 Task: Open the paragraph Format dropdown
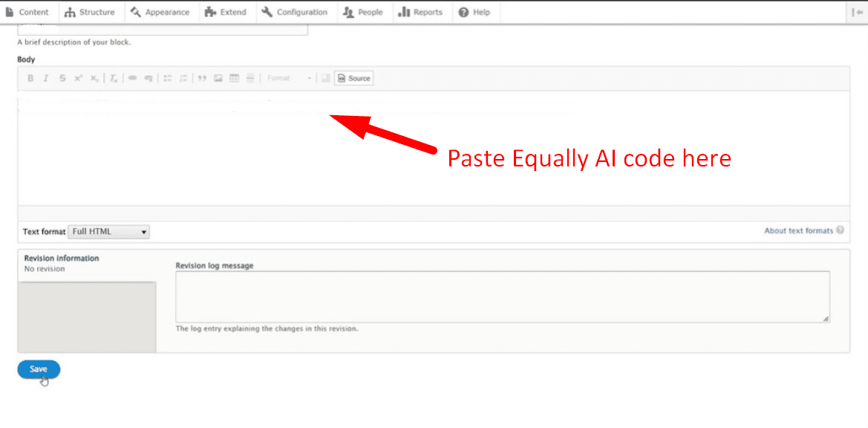pyautogui.click(x=289, y=78)
